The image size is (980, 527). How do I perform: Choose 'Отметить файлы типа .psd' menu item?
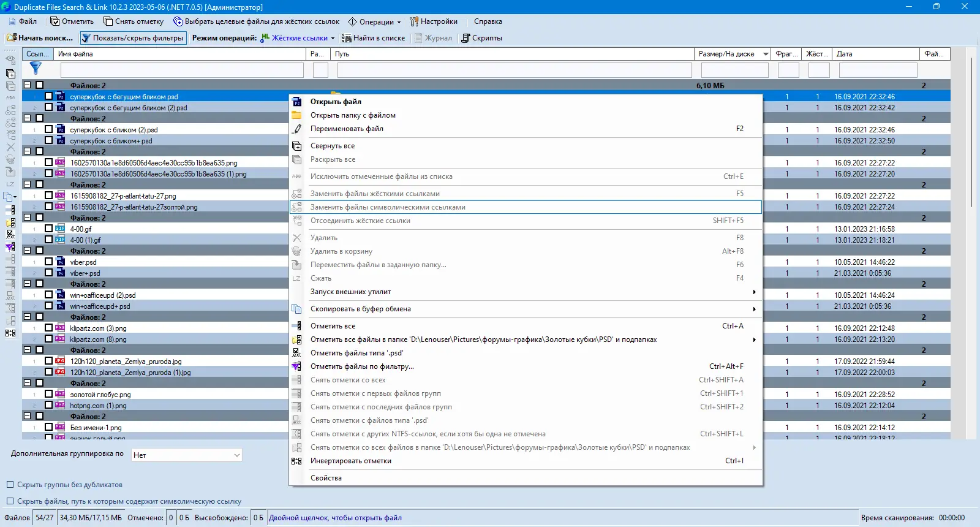pyautogui.click(x=526, y=353)
